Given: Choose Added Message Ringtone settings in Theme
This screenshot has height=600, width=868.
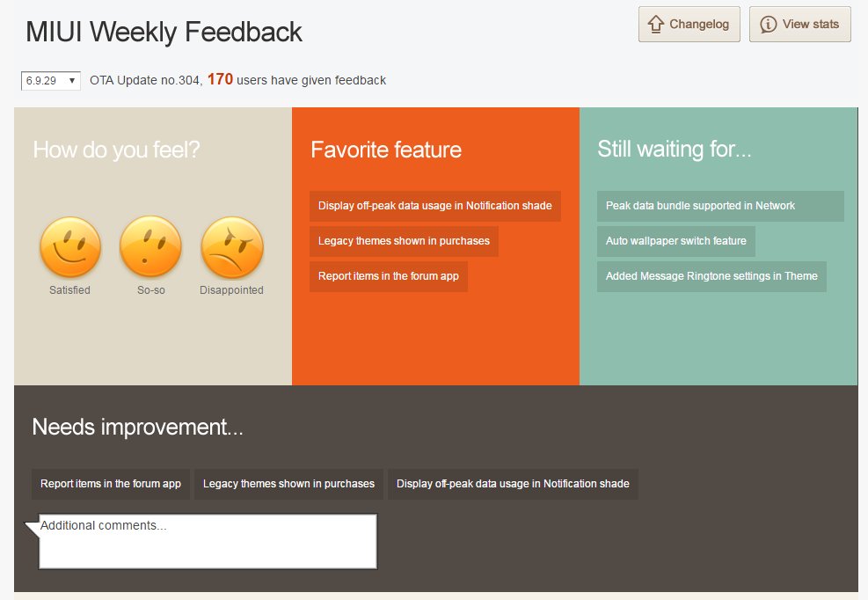Looking at the screenshot, I should 711,276.
